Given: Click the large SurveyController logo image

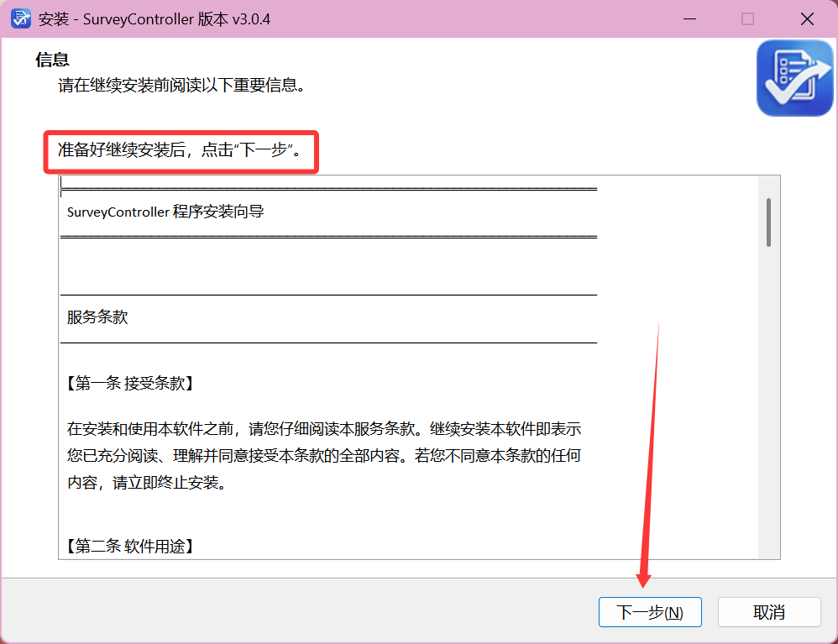Looking at the screenshot, I should (x=794, y=78).
